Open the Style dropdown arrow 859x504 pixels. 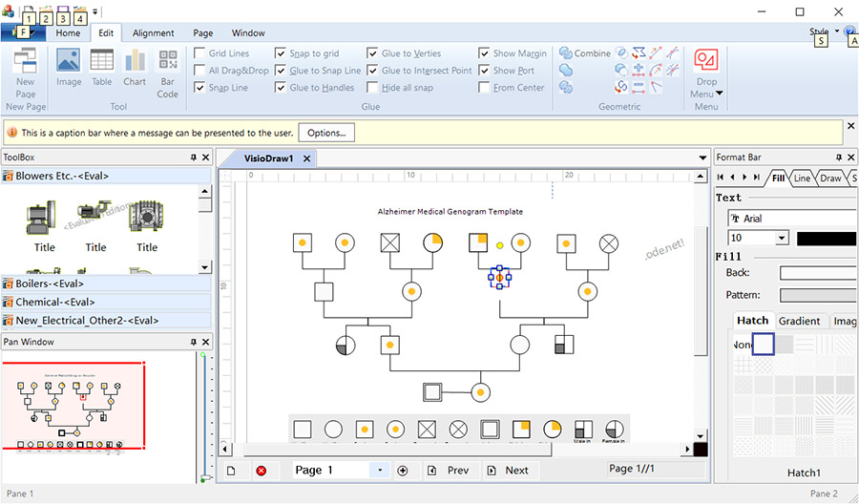[837, 31]
